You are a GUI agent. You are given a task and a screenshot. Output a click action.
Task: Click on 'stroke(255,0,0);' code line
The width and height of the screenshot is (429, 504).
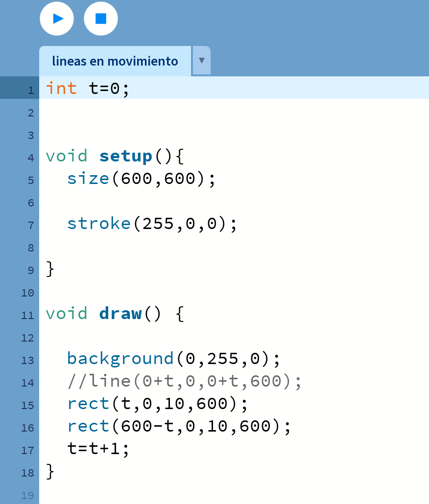coord(152,224)
